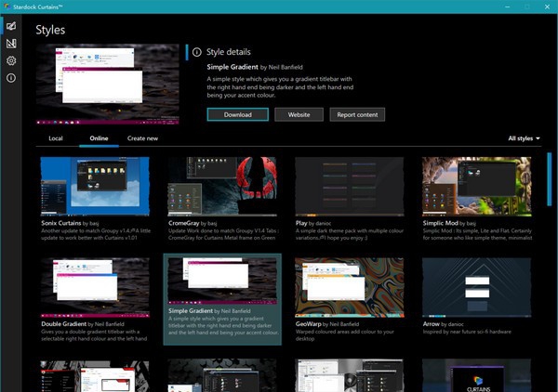Click the 'Styles' page heading
Viewport: 558px width, 392px height.
pos(50,30)
